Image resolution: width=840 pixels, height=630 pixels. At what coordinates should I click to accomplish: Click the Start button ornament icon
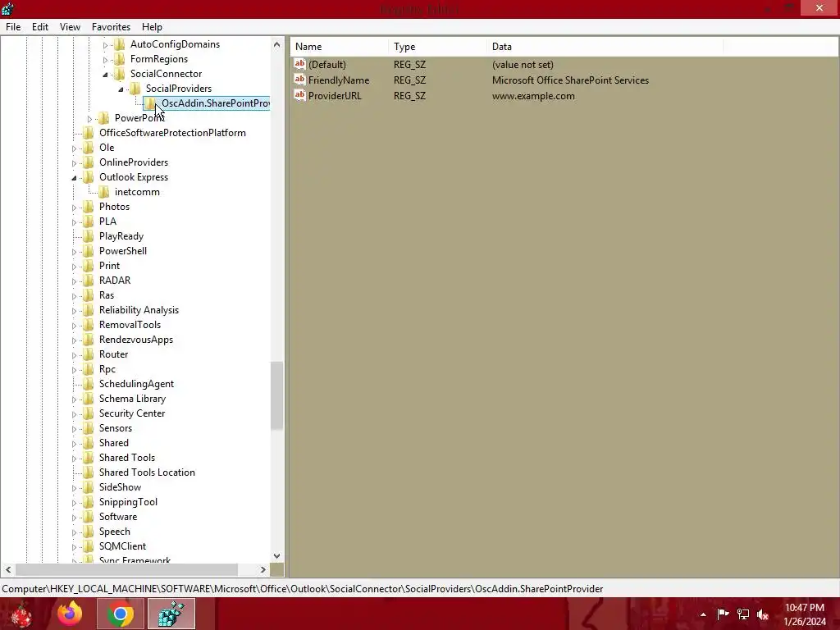(x=21, y=614)
